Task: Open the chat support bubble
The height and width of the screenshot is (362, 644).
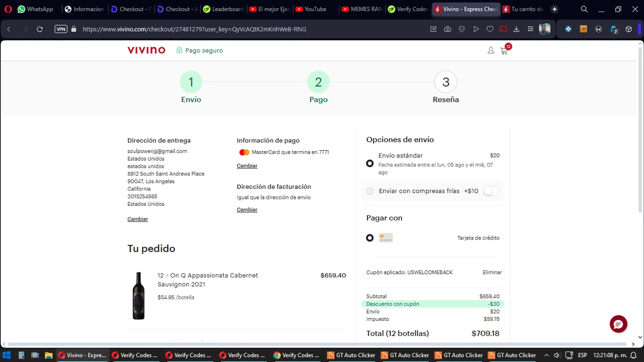Action: 618,324
